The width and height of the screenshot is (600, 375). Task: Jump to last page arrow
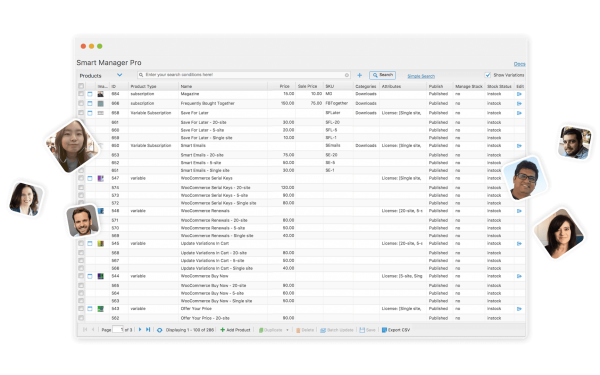(x=148, y=329)
